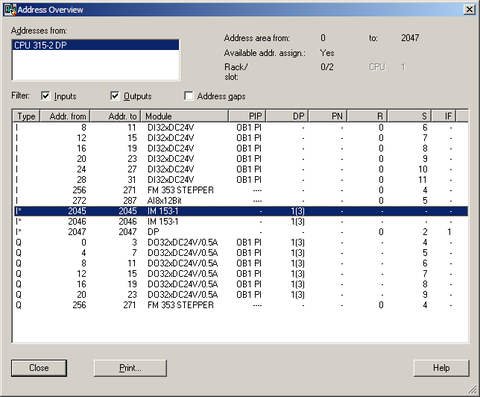The height and width of the screenshot is (397, 480).
Task: Open Help for this dialog
Action: (441, 368)
